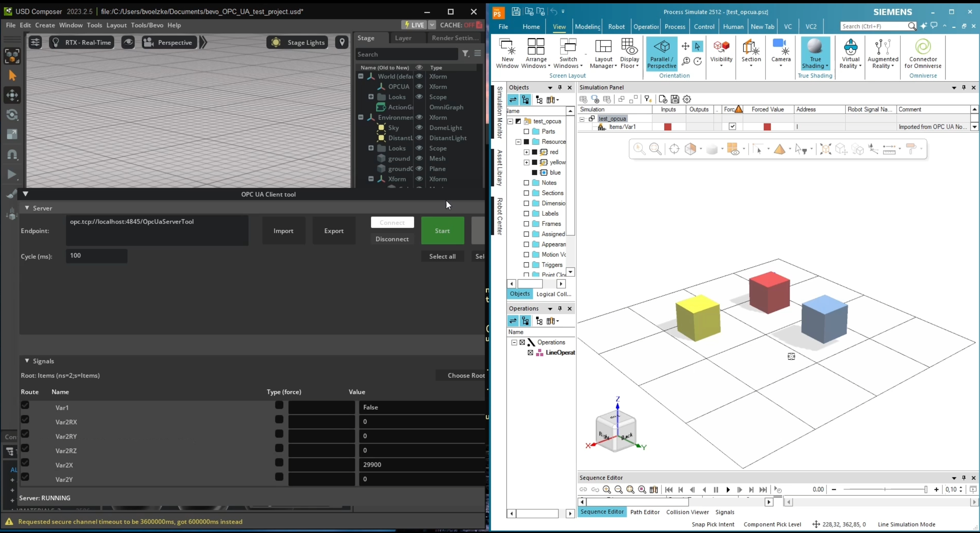Viewport: 980px width, 533px height.
Task: Open the Robot ribbon tab
Action: 616,27
